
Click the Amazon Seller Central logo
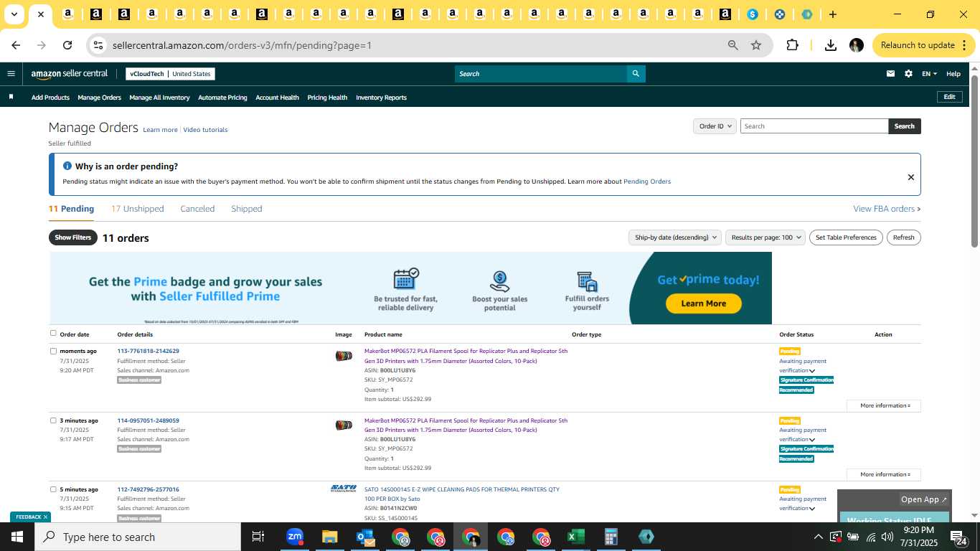pos(69,74)
